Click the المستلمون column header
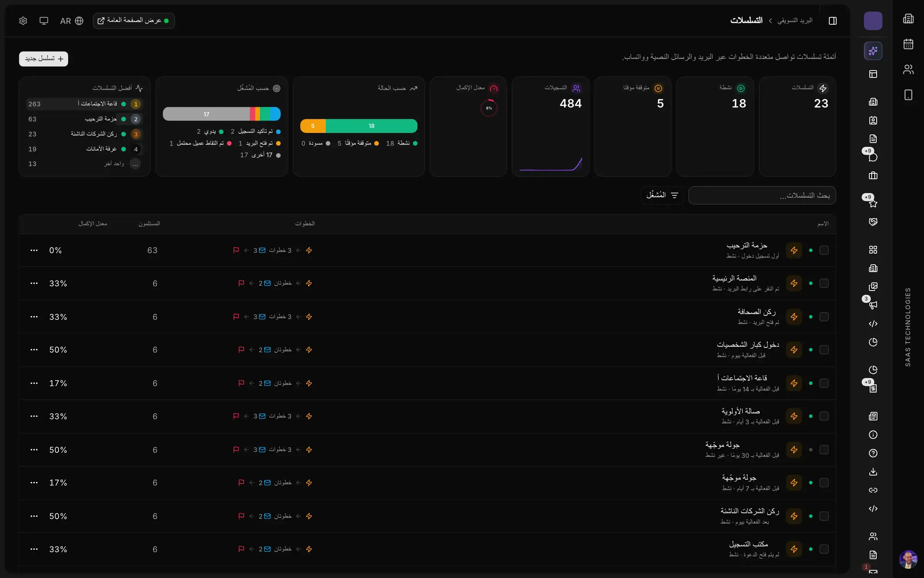 point(149,224)
